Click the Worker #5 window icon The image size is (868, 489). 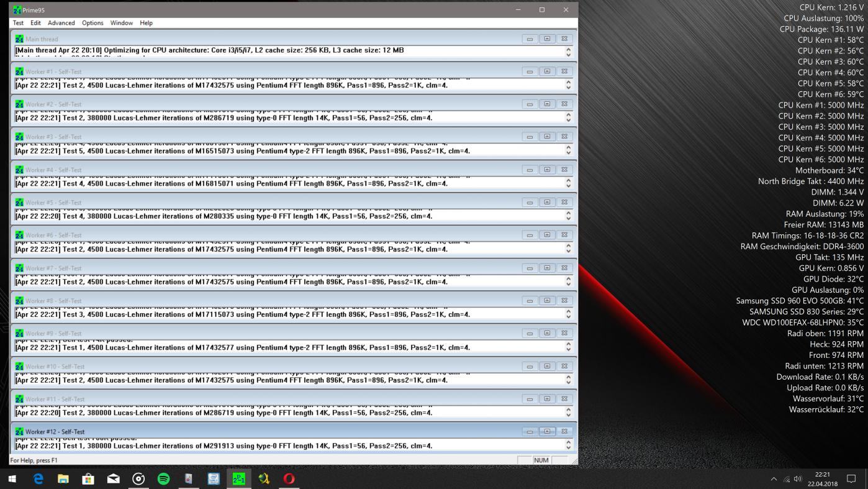click(x=19, y=203)
